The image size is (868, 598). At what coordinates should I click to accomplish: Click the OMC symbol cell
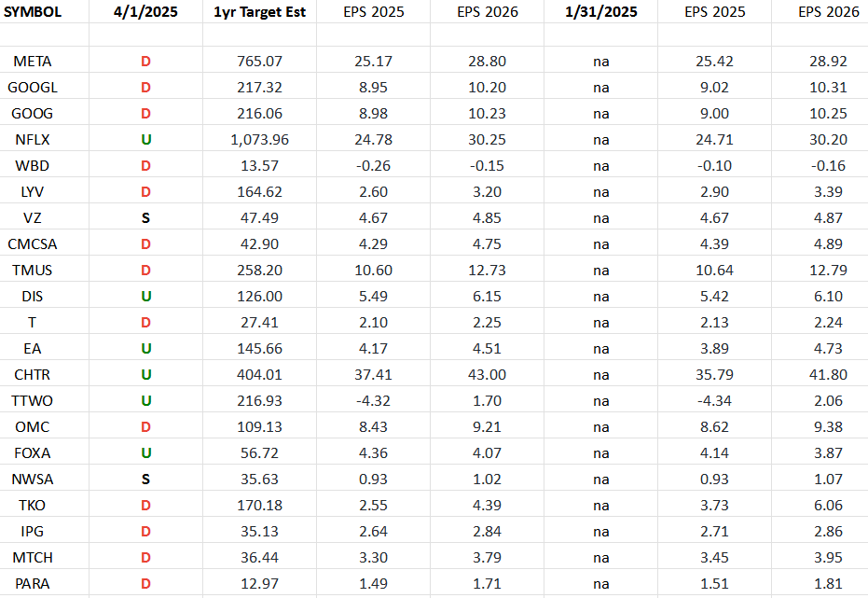coord(32,426)
